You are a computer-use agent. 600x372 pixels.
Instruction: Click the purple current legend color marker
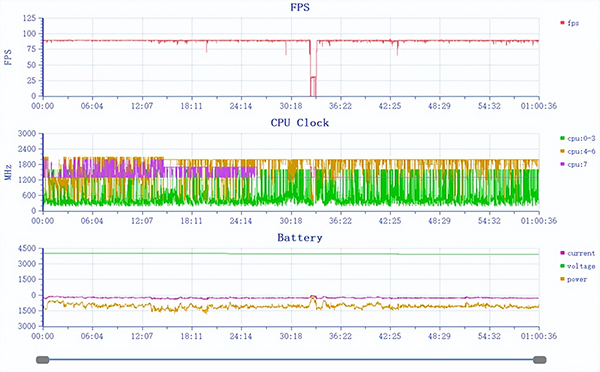tap(562, 253)
